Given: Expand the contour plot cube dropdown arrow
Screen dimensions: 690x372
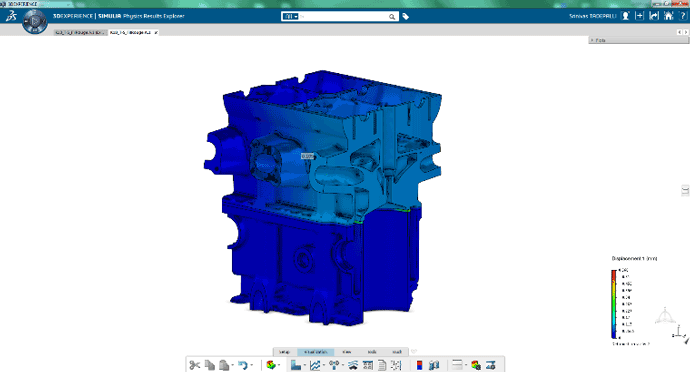Looking at the screenshot, I should [279, 365].
